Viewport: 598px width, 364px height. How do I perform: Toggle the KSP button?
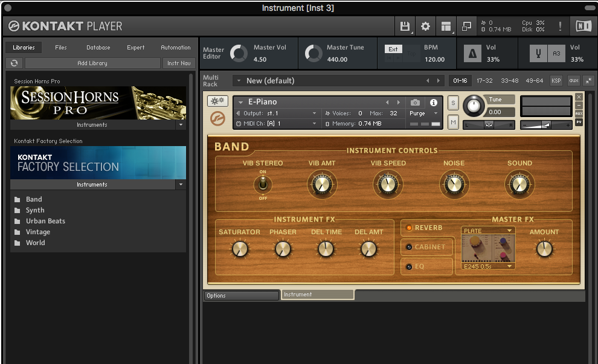(x=556, y=80)
